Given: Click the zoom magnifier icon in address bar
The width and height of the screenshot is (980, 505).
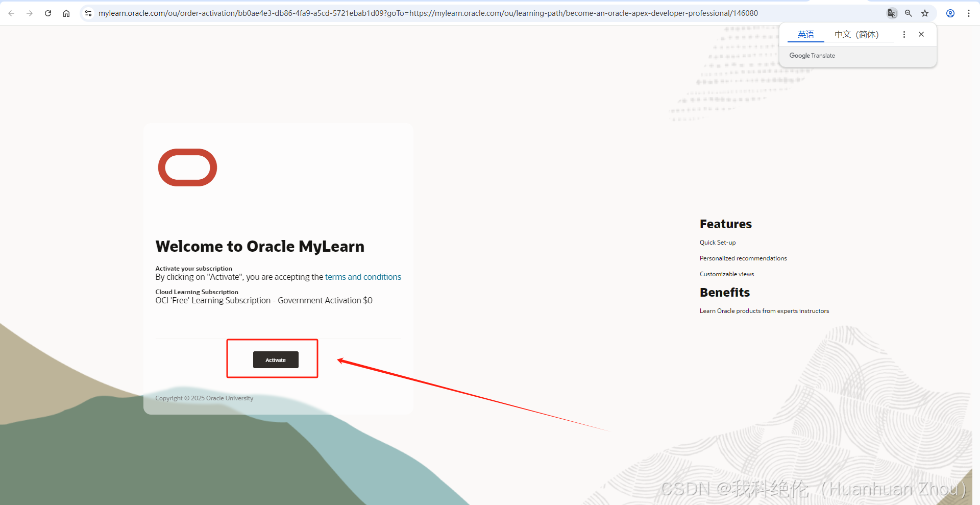Looking at the screenshot, I should 909,13.
